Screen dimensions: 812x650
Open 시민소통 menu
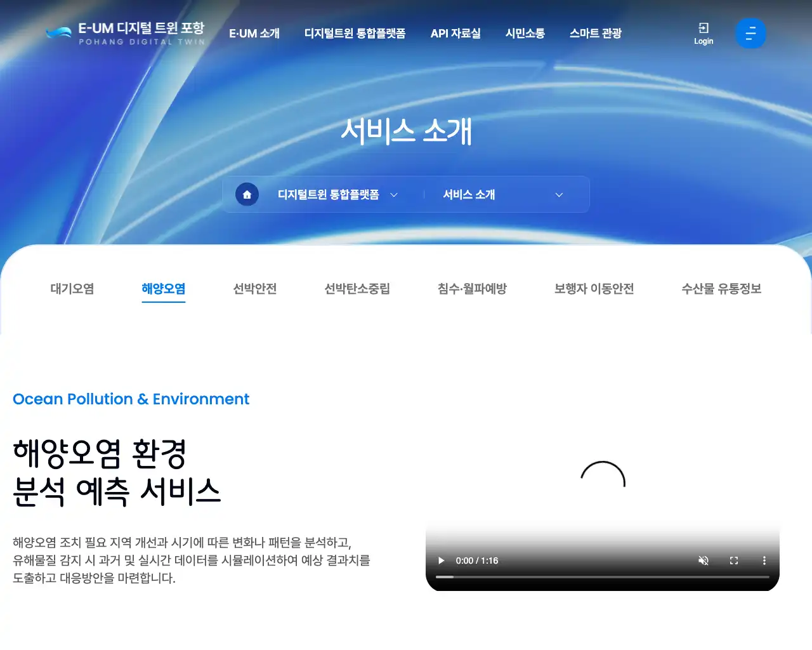[x=525, y=33]
